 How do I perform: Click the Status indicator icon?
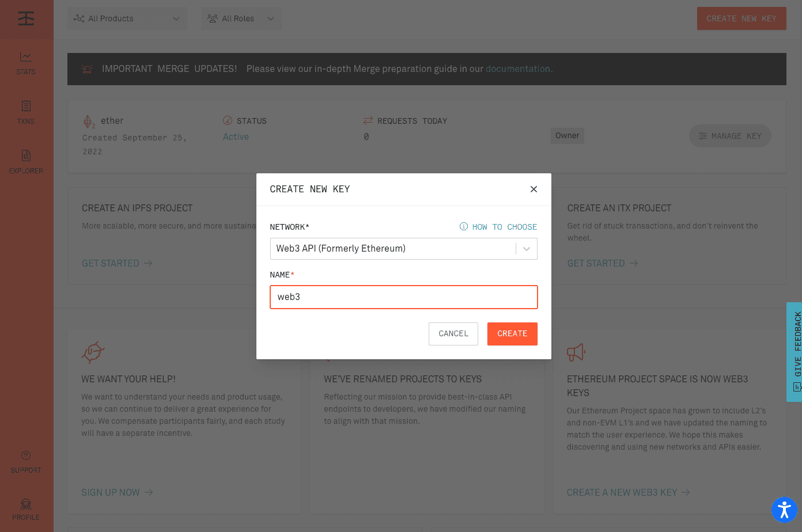point(228,121)
